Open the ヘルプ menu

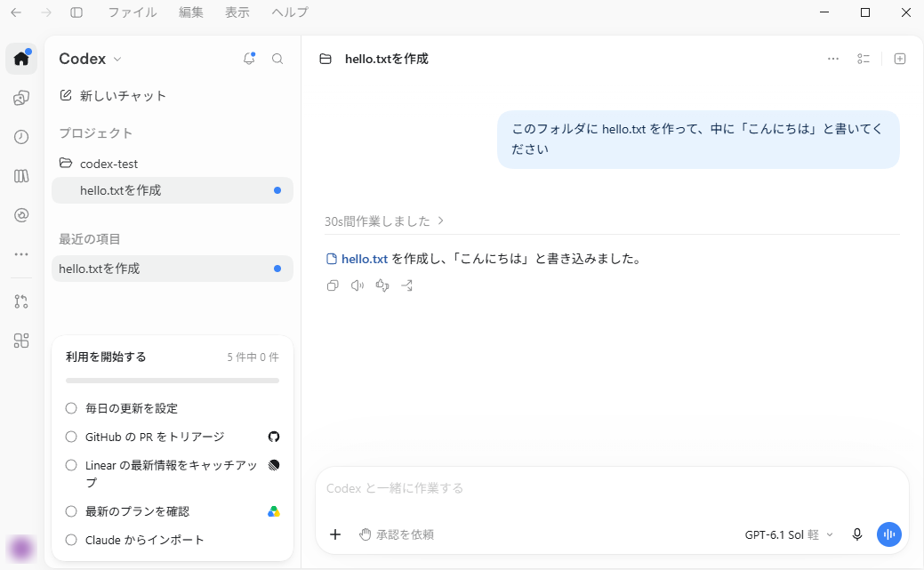(x=289, y=12)
